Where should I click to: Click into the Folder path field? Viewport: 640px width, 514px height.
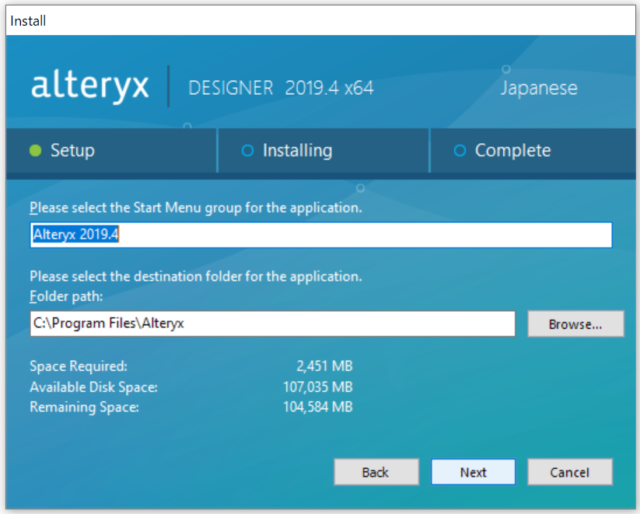(272, 323)
